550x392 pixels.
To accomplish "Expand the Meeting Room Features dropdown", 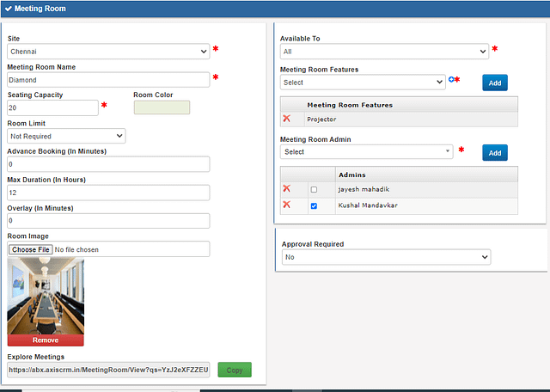I will [363, 83].
